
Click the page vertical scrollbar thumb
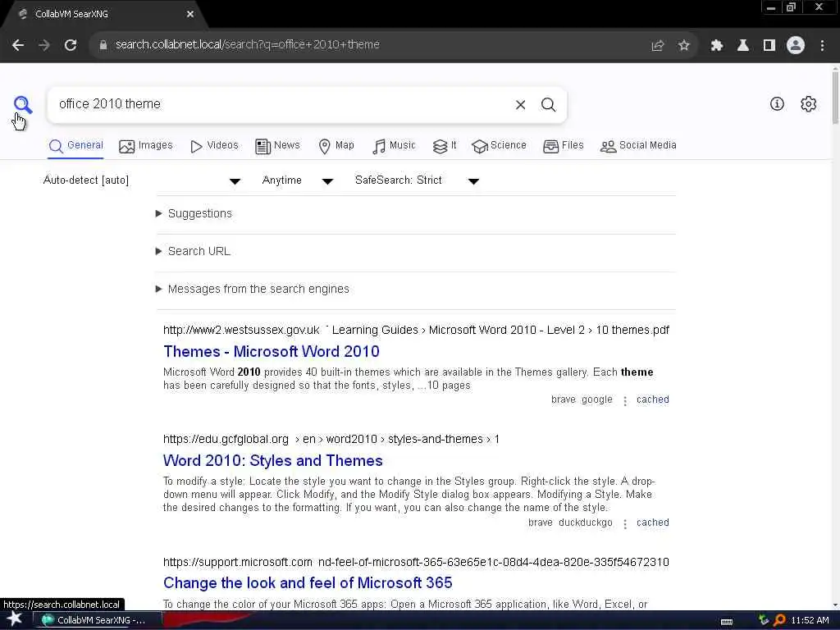[835, 97]
